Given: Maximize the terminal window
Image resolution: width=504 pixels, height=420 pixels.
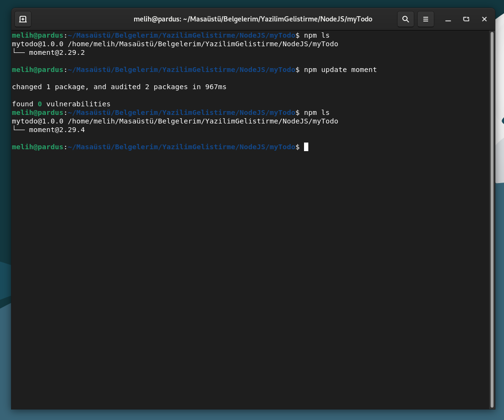Looking at the screenshot, I should point(466,19).
